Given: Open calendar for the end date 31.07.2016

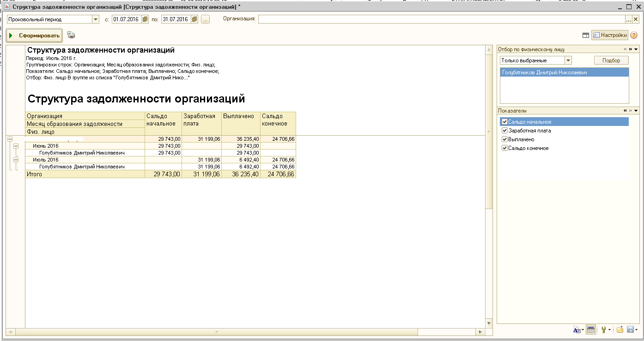Looking at the screenshot, I should [x=194, y=19].
